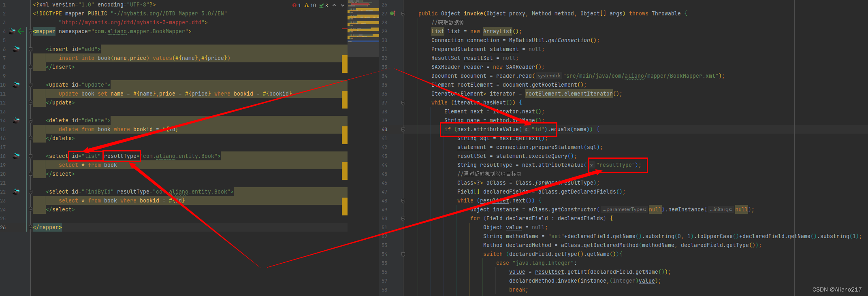Click the MyBatis gutter icon beside the mapper namespace line
The width and height of the screenshot is (868, 296).
click(x=13, y=31)
